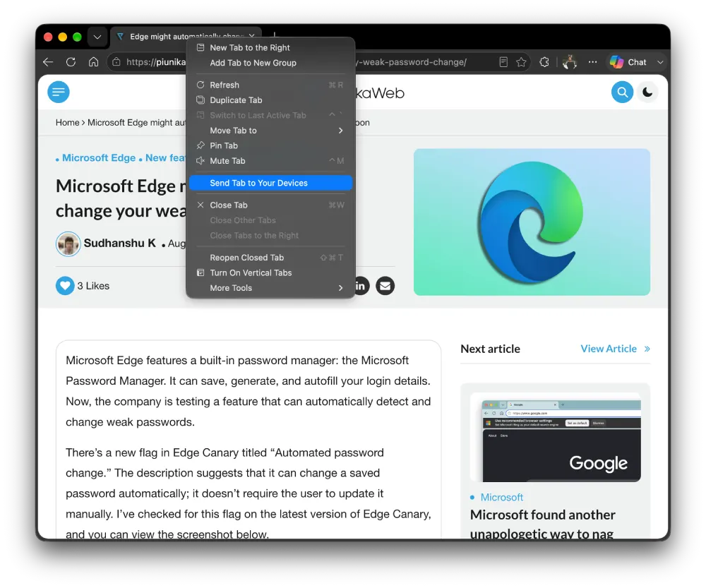Open the New features category link
706x588 pixels.
(165, 158)
